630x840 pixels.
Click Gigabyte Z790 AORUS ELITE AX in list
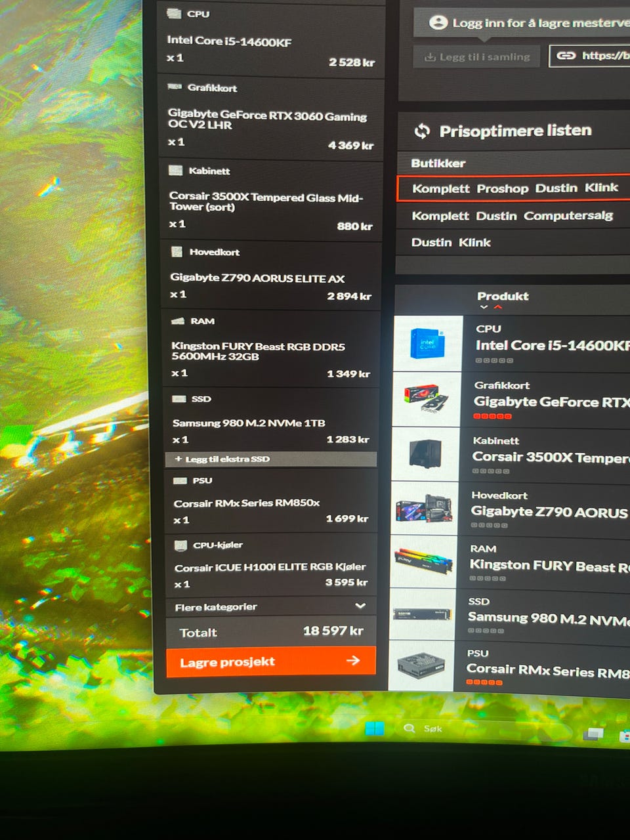257,278
